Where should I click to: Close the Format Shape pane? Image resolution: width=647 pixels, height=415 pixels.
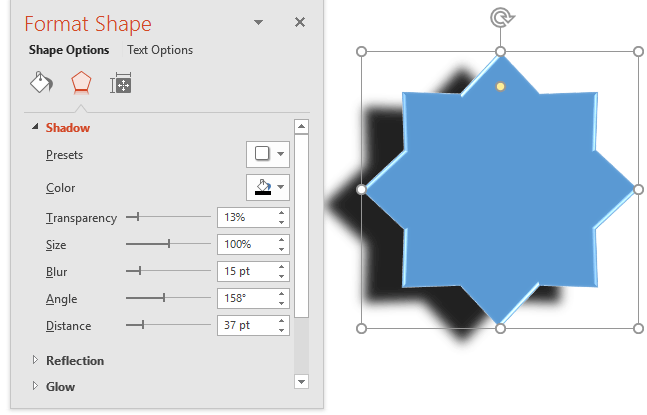(x=300, y=22)
